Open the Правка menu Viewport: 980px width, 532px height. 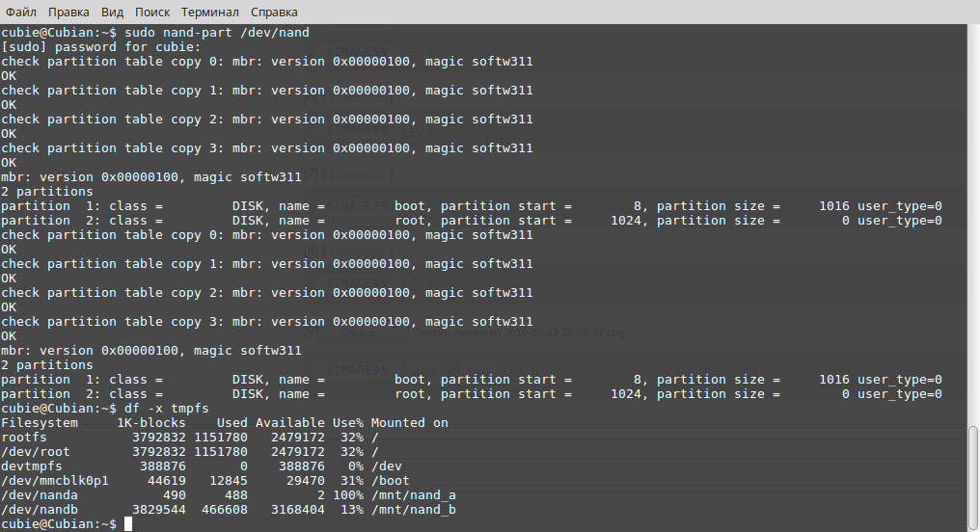click(68, 12)
